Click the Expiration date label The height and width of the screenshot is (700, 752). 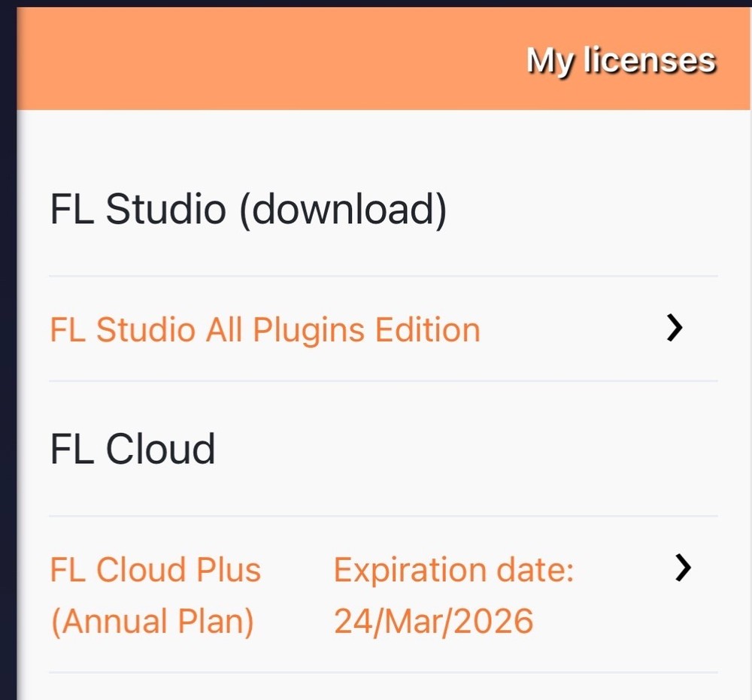click(x=453, y=569)
